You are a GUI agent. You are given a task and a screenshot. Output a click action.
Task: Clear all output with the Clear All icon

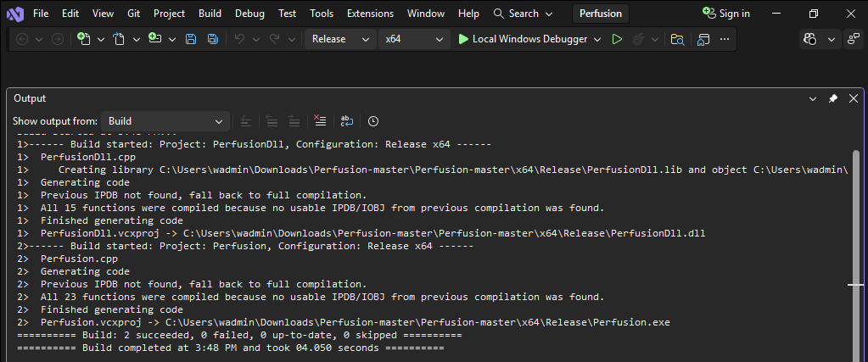pyautogui.click(x=320, y=121)
